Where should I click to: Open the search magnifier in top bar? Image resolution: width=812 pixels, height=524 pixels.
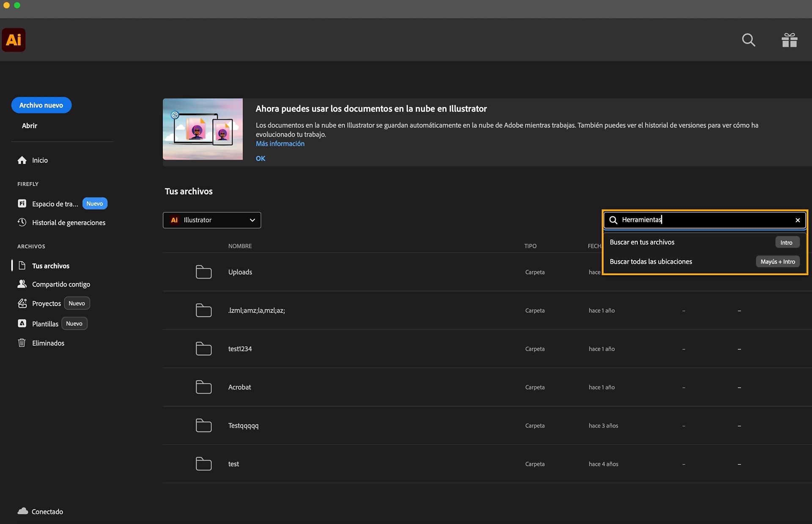pyautogui.click(x=749, y=40)
